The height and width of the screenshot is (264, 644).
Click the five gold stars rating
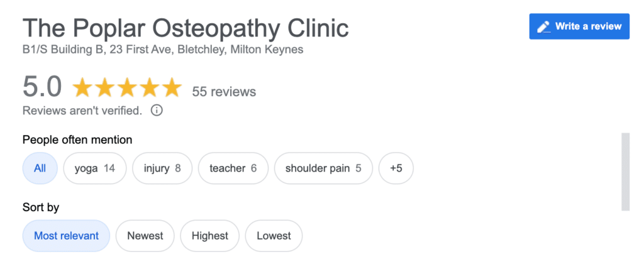pos(127,87)
